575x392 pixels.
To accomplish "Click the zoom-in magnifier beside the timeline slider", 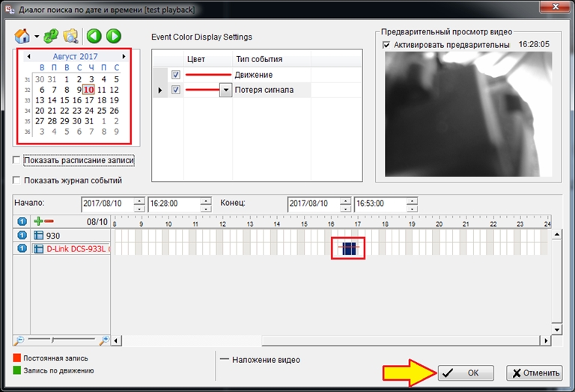I will coord(104,340).
